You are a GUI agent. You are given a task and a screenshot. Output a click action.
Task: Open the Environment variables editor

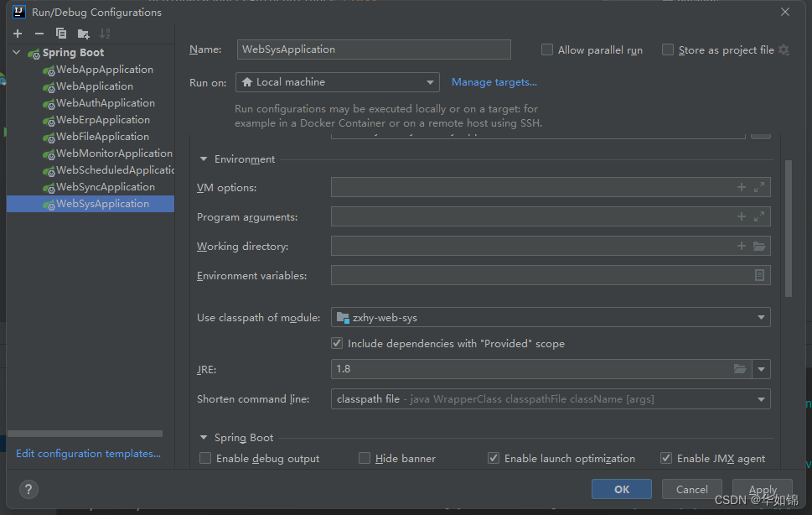(760, 275)
